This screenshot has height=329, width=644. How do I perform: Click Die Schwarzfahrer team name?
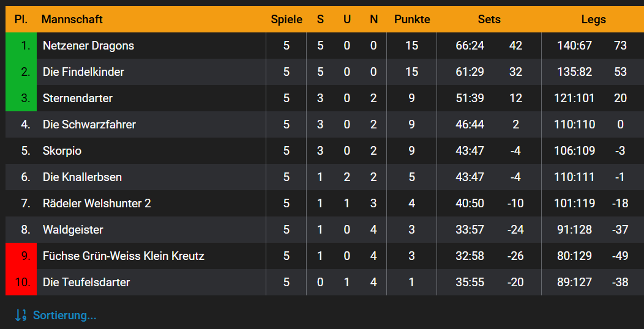[89, 124]
